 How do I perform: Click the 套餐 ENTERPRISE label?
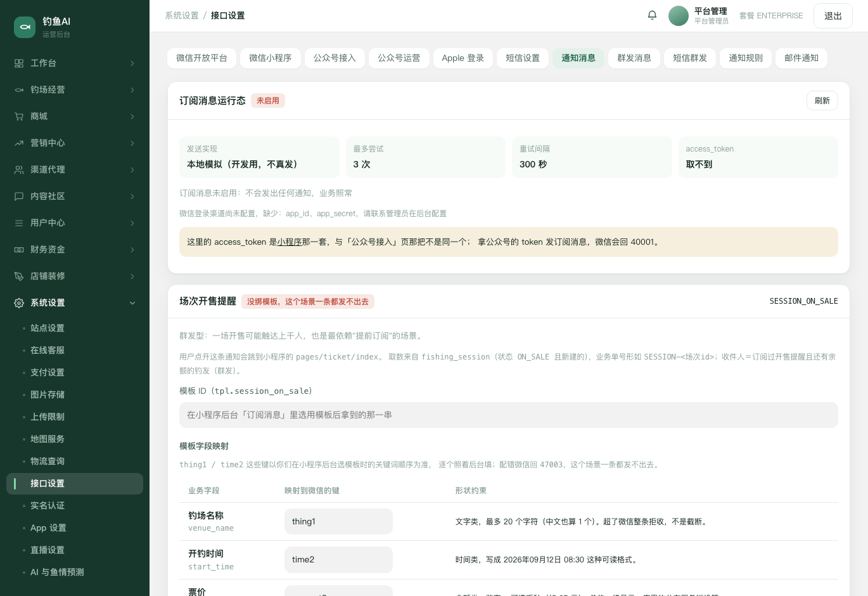771,16
